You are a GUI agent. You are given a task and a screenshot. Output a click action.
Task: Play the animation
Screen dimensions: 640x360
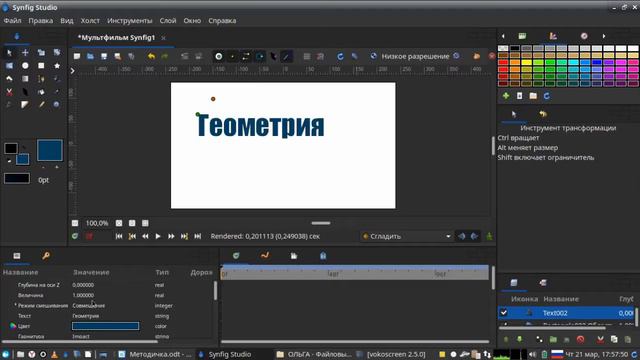tap(158, 236)
